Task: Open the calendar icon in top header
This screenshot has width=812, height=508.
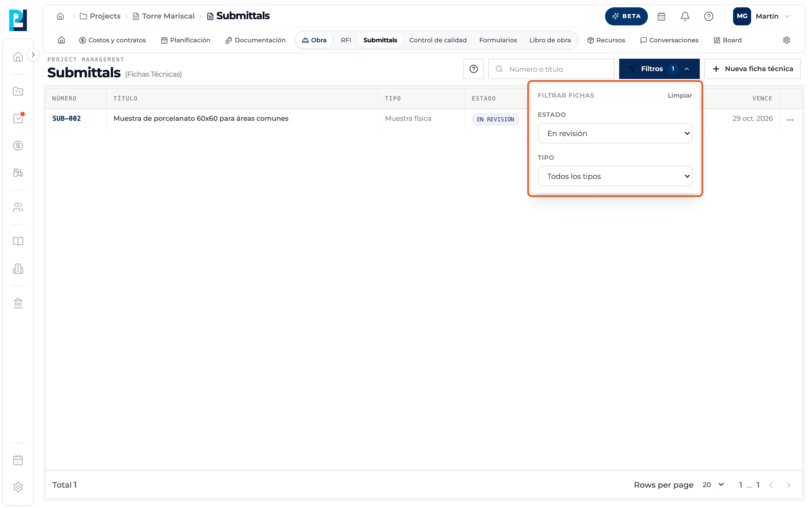Action: [661, 16]
